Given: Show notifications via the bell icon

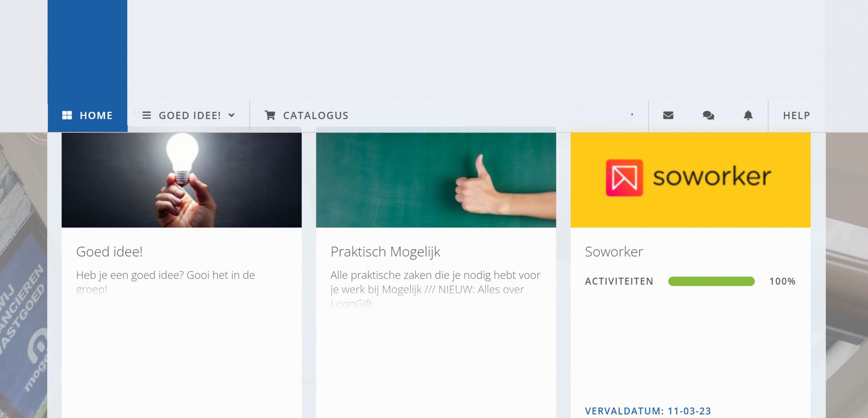Looking at the screenshot, I should tap(748, 115).
